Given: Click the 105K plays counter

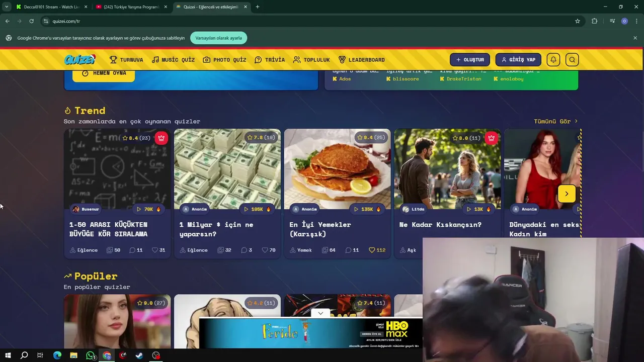Looking at the screenshot, I should 258,209.
